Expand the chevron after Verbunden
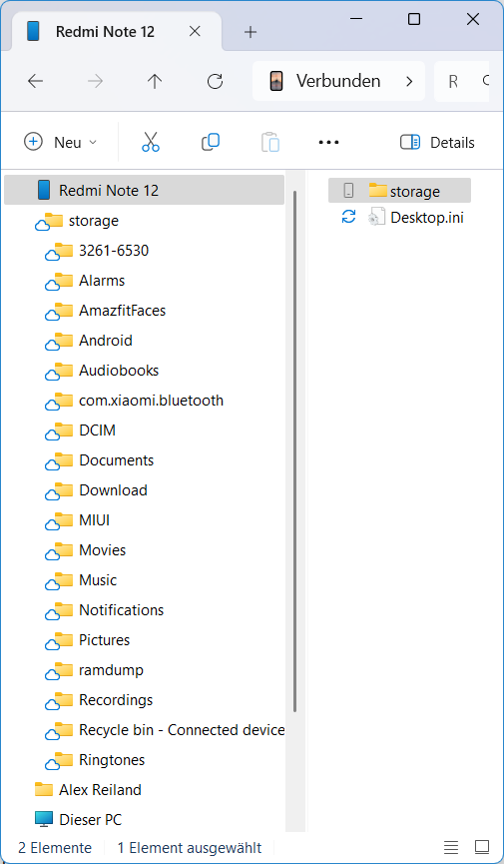The height and width of the screenshot is (864, 504). [409, 82]
